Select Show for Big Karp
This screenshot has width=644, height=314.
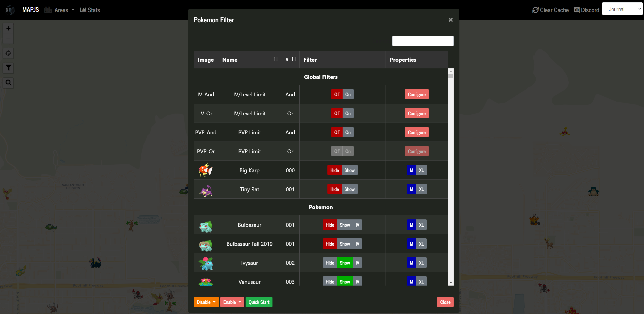click(349, 170)
